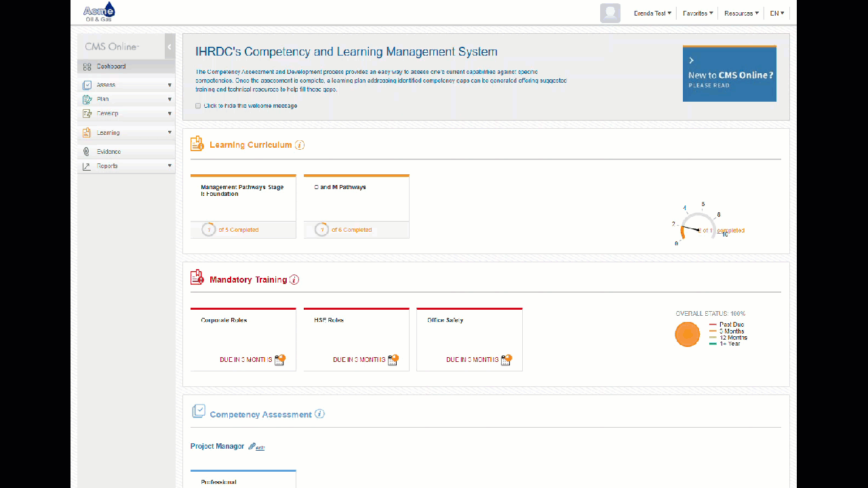868x488 pixels.
Task: Open the Mandatory Training info icon
Action: click(294, 279)
